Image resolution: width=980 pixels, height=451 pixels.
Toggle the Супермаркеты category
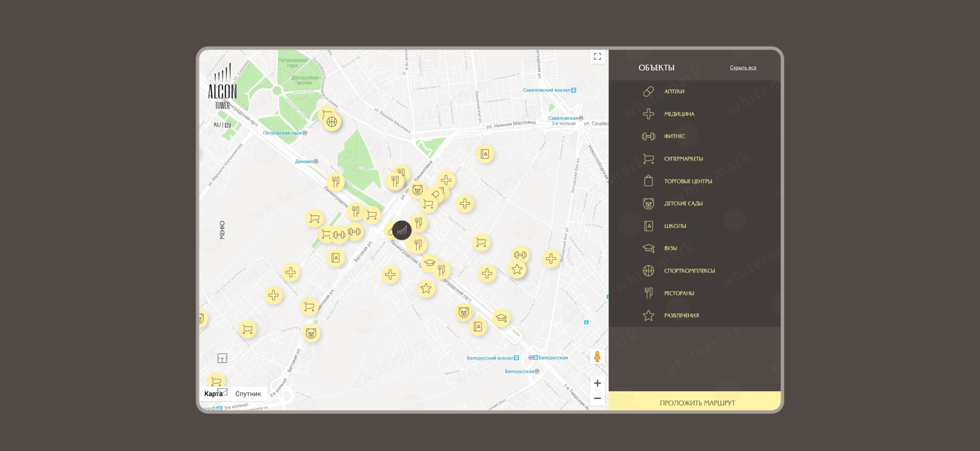click(x=683, y=159)
